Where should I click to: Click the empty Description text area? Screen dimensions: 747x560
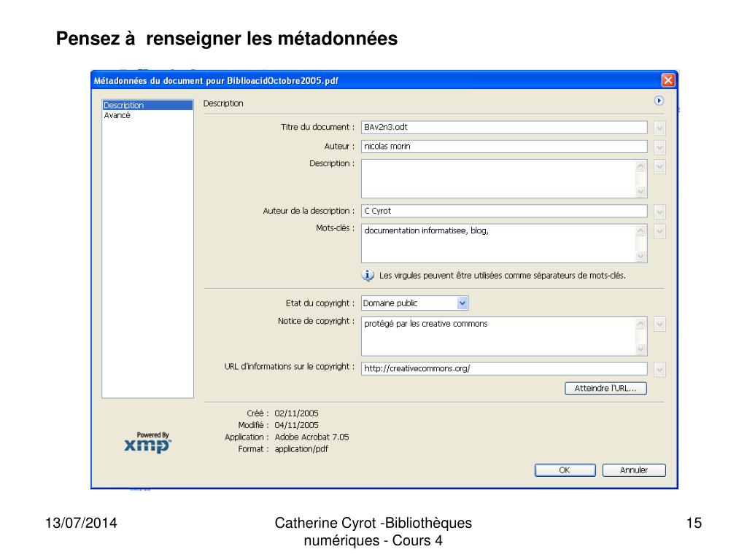click(498, 179)
